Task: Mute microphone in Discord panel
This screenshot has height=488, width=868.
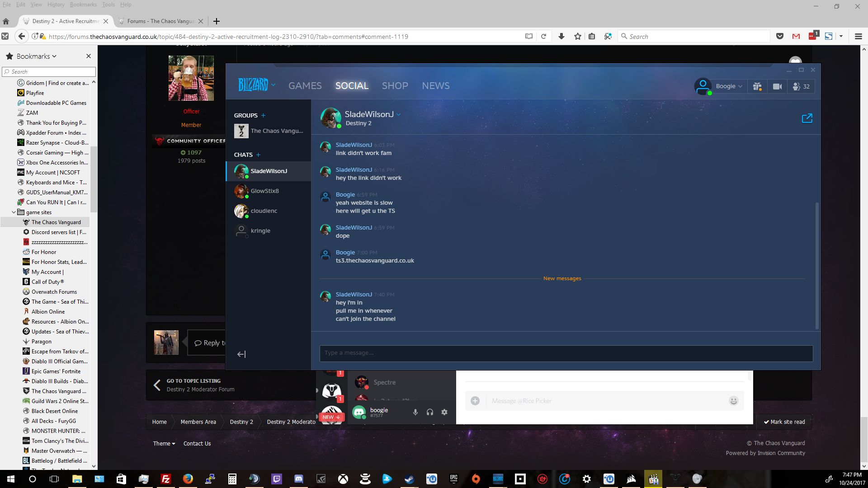Action: pos(415,412)
